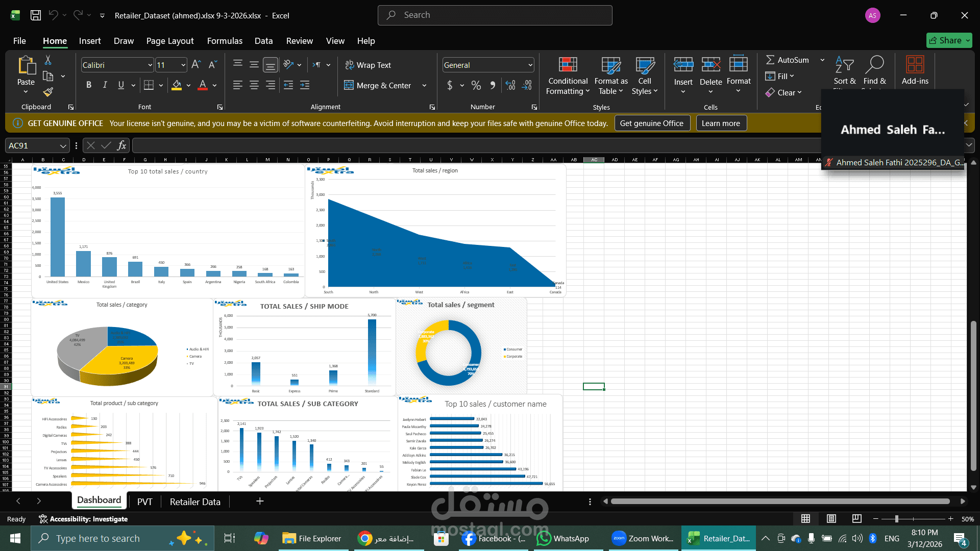
Task: Open the font name dropdown showing Calibri
Action: click(x=150, y=65)
